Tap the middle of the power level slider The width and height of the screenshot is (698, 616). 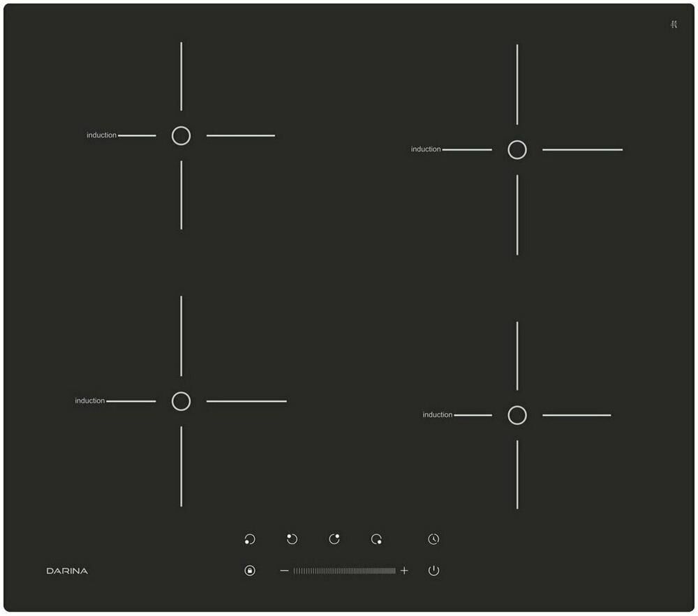point(344,571)
